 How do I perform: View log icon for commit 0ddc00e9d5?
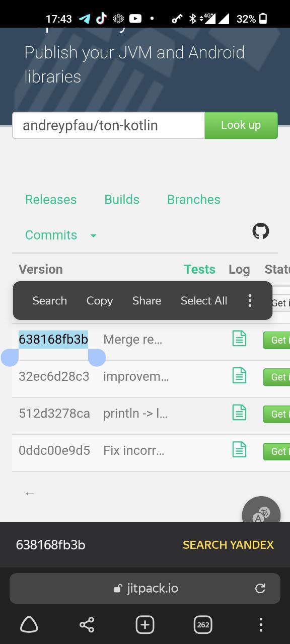click(x=239, y=449)
